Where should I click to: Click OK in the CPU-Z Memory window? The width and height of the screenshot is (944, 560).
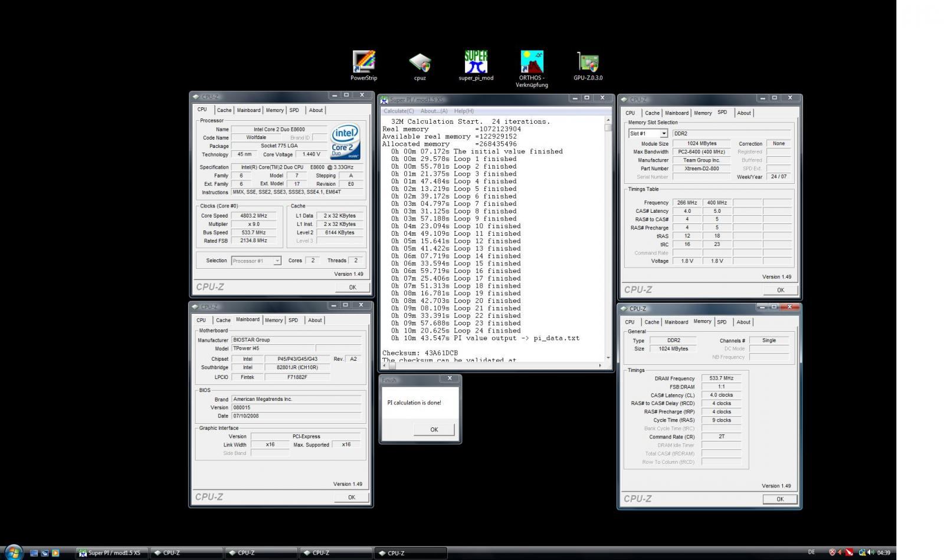780,499
